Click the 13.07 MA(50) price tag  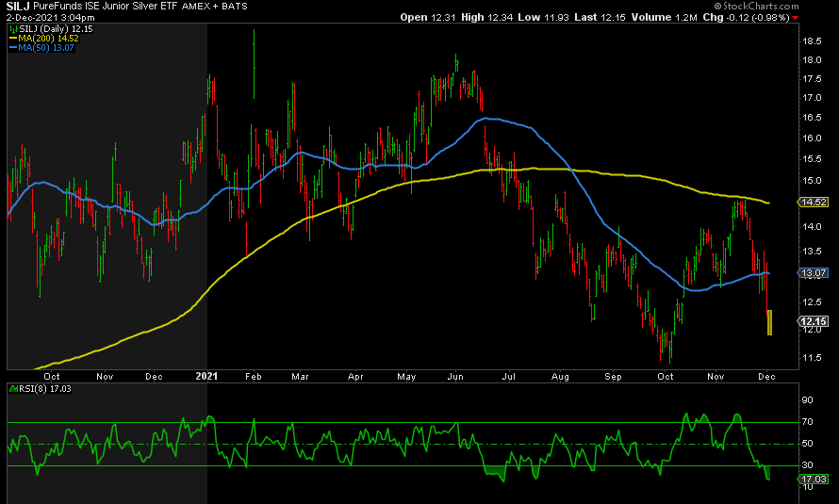click(x=814, y=273)
